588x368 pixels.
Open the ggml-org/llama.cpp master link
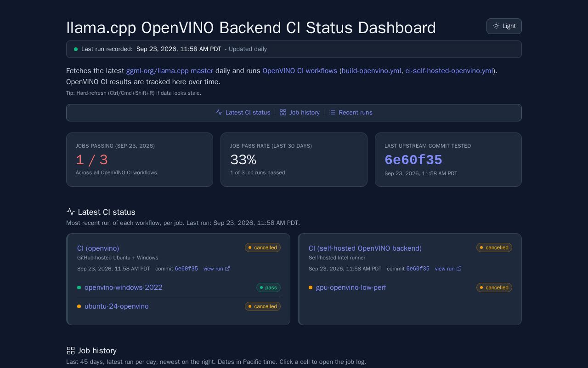click(170, 71)
